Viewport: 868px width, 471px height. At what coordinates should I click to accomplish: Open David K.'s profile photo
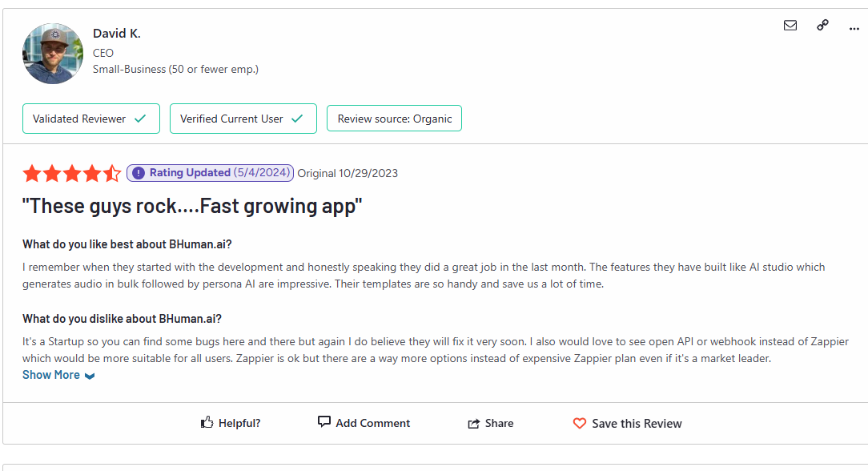click(53, 54)
